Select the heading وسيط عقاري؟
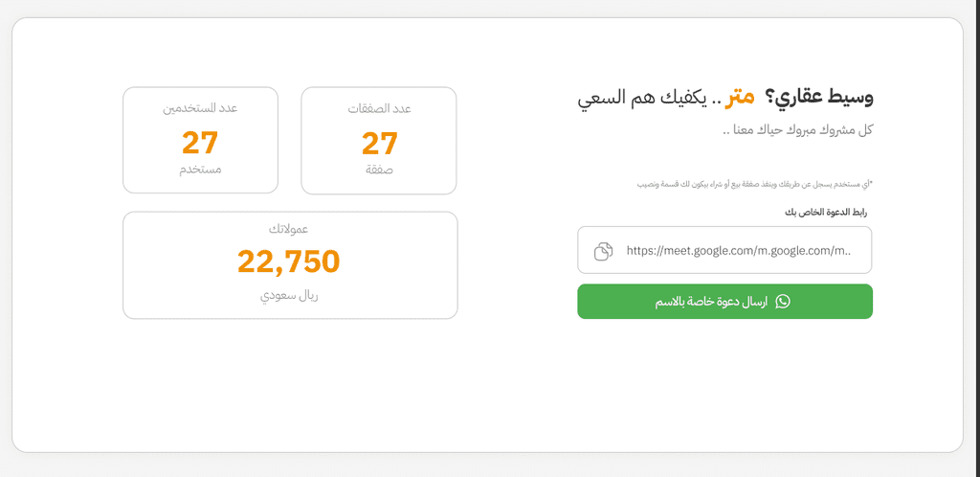980x477 pixels. coord(819,98)
